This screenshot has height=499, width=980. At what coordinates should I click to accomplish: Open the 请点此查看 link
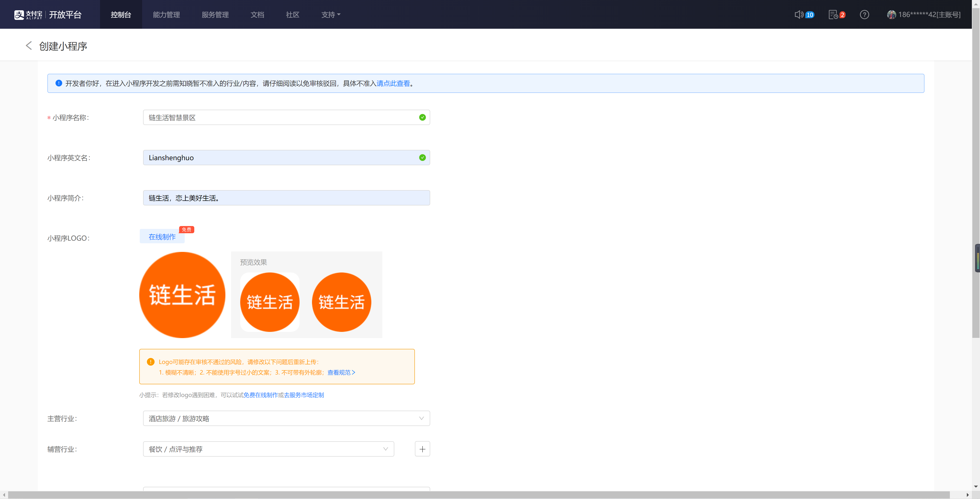point(393,83)
